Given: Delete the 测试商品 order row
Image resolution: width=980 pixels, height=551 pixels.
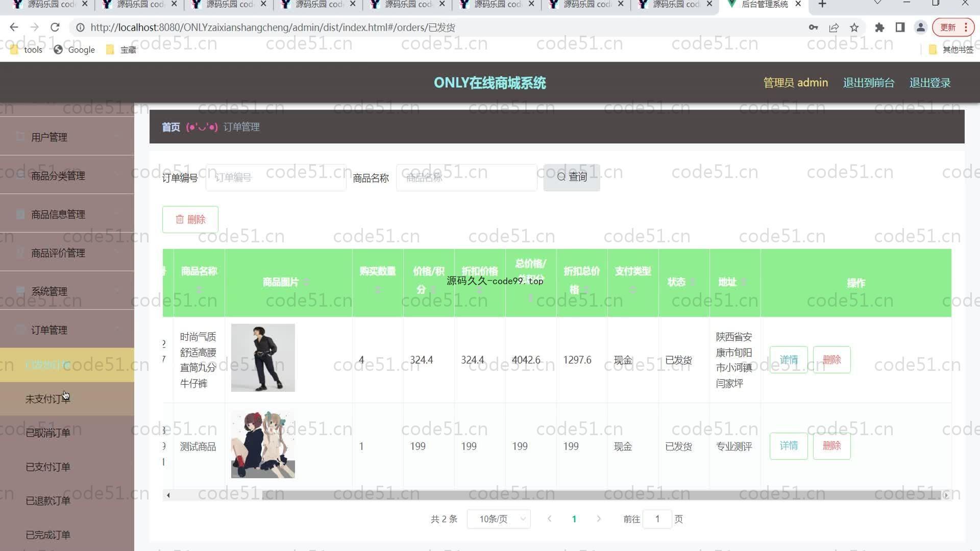Looking at the screenshot, I should click(831, 446).
